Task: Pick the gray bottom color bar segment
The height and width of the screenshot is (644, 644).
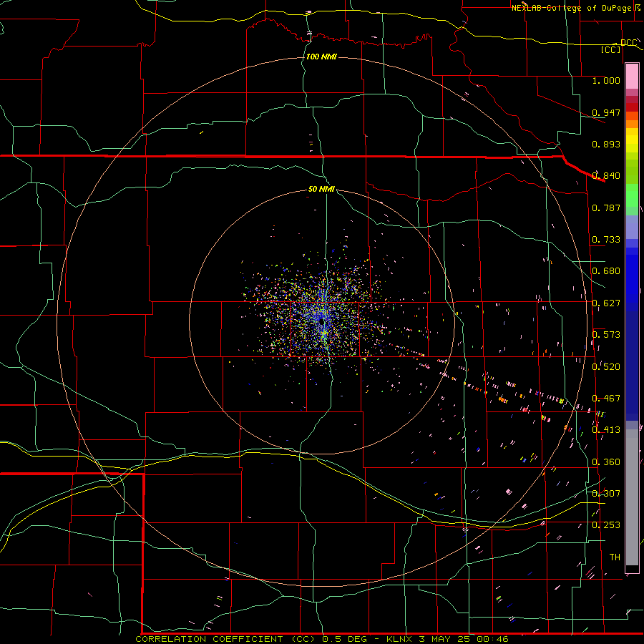Action: (x=632, y=497)
